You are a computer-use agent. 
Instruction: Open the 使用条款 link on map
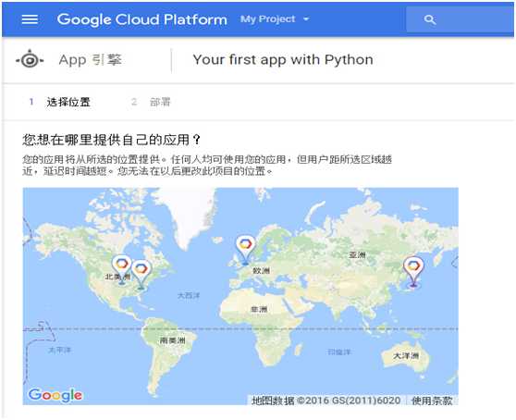tap(432, 401)
